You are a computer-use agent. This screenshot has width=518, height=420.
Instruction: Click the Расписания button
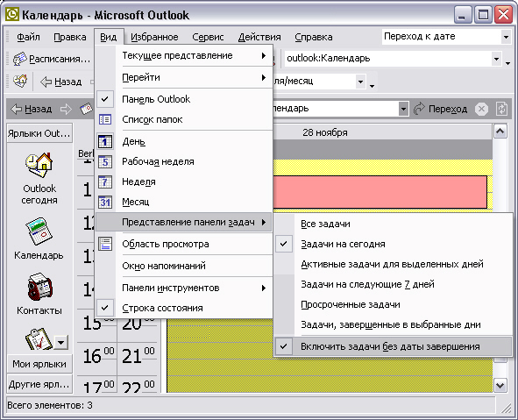52,59
